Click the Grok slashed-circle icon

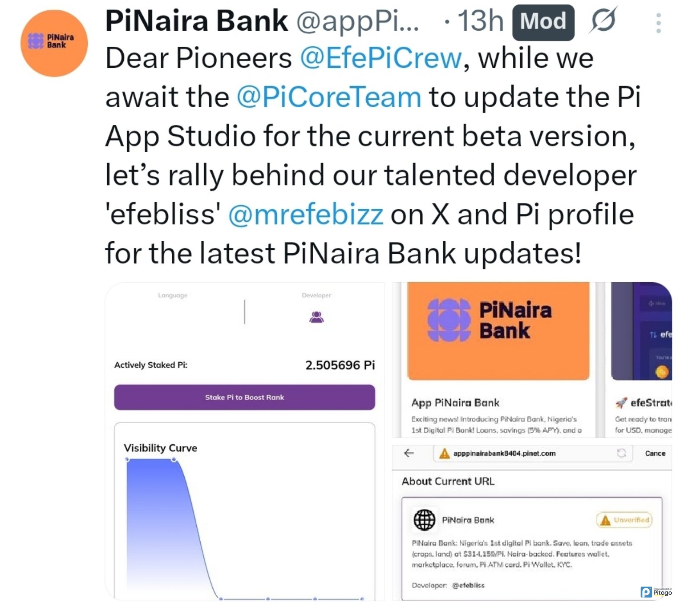click(x=602, y=20)
